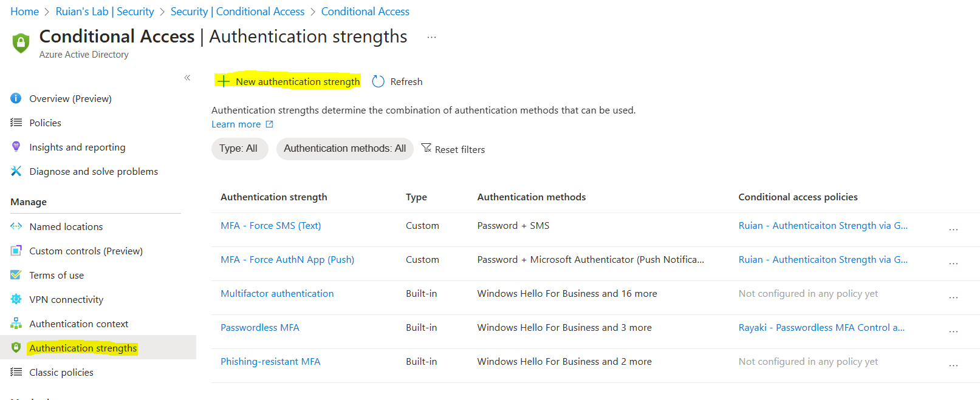Open Ruian policy link in Force AuthN App row
Screen dimensions: 980x400
pos(823,259)
